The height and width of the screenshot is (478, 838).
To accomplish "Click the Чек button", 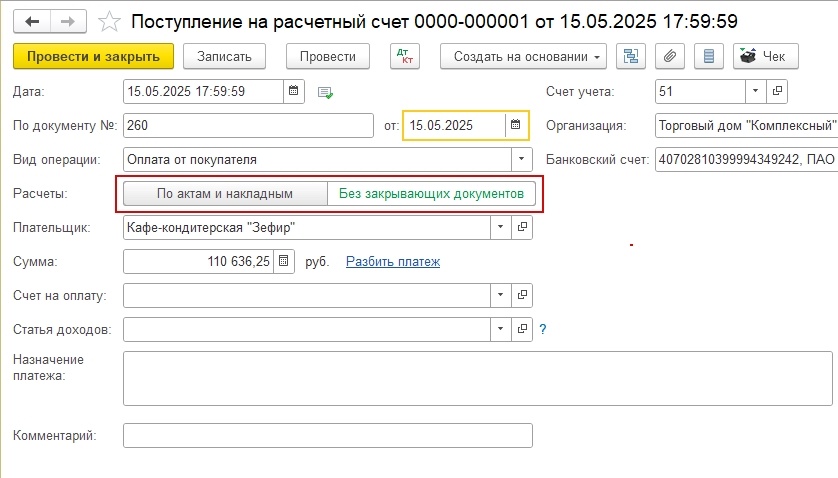I will (766, 56).
